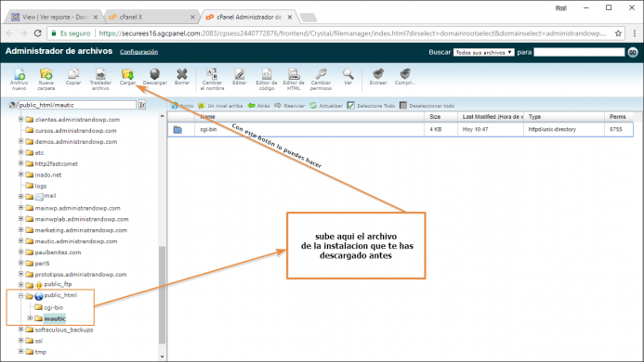This screenshot has height=362, width=644.
Task: Click Reenviar forward navigation
Action: coord(290,106)
